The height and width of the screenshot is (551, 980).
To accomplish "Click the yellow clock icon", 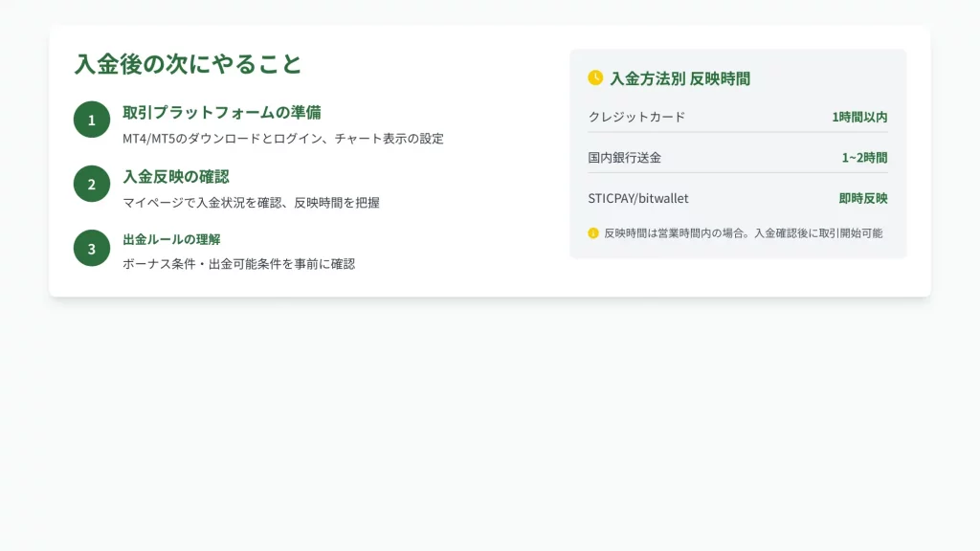I will [595, 77].
